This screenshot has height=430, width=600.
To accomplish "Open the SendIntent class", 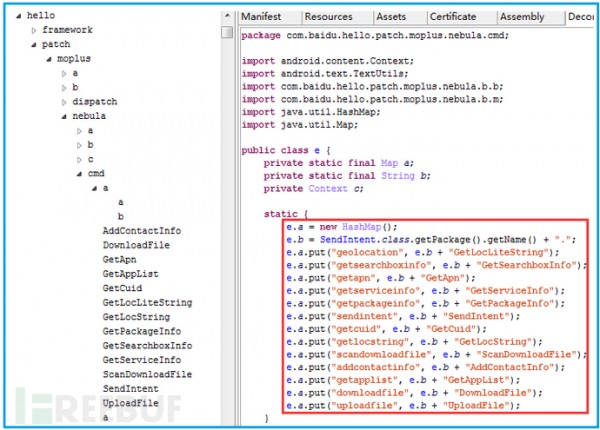I will 130,389.
